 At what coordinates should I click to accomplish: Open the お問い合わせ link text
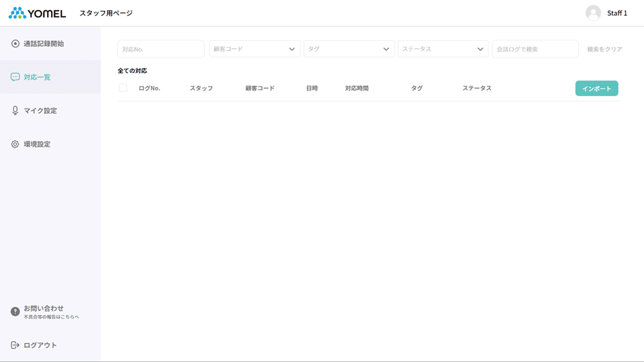[44, 308]
